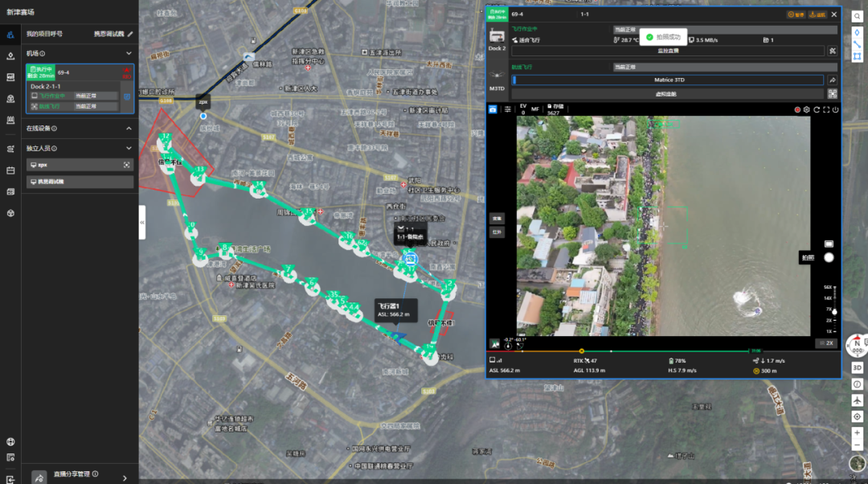The image size is (868, 484).
Task: Open camera settings gear in video toolbar
Action: (807, 109)
